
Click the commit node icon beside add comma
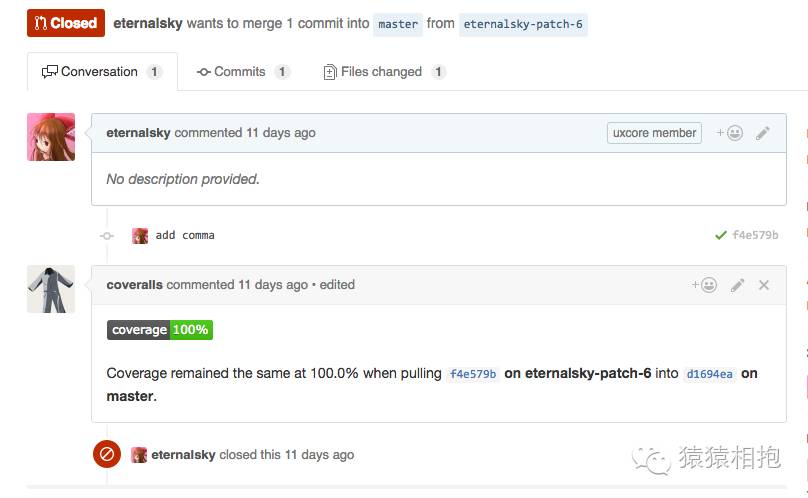pos(107,236)
